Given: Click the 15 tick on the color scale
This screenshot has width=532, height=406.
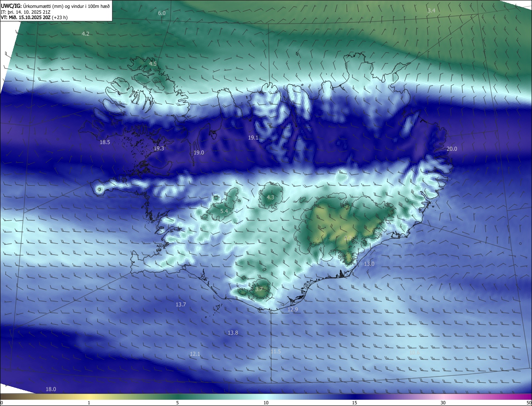Looking at the screenshot, I should 355,403.
